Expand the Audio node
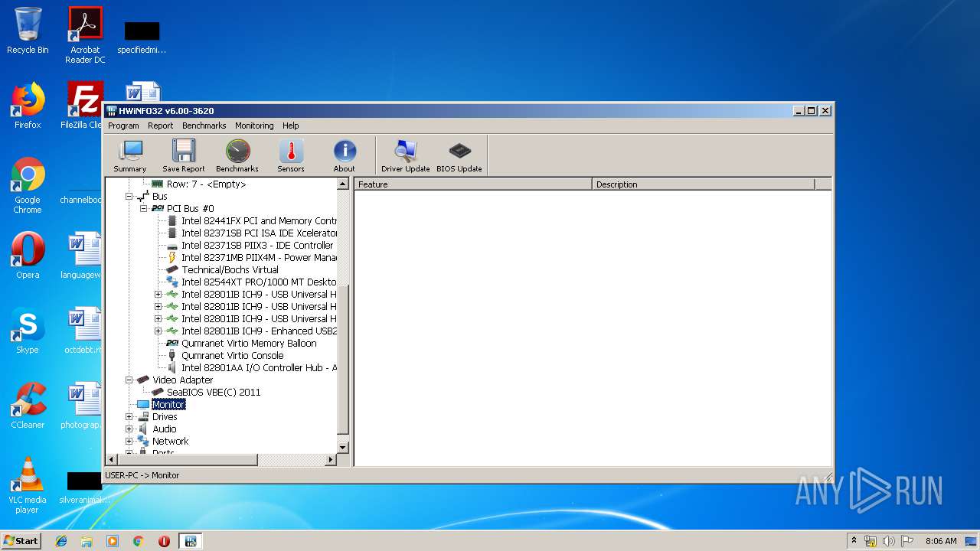 click(129, 429)
